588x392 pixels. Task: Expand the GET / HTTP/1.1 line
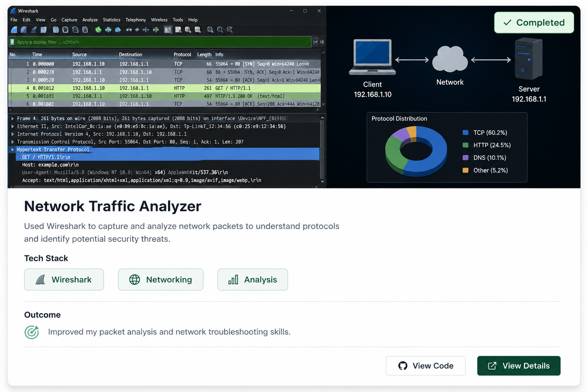18,157
